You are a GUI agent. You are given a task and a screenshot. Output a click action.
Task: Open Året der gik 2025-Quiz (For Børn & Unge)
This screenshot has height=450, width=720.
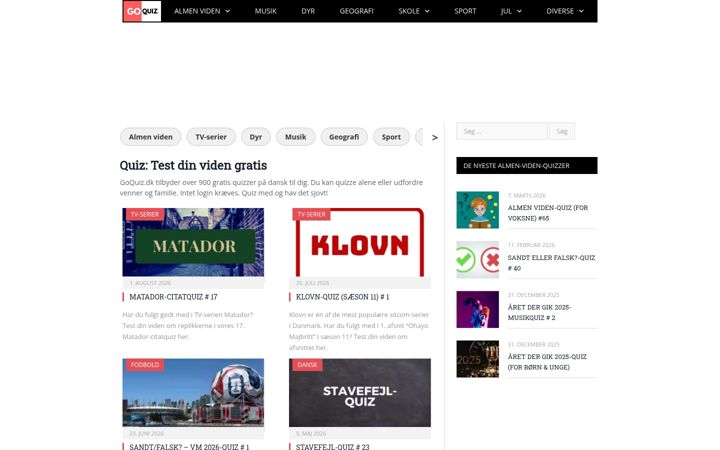point(547,362)
